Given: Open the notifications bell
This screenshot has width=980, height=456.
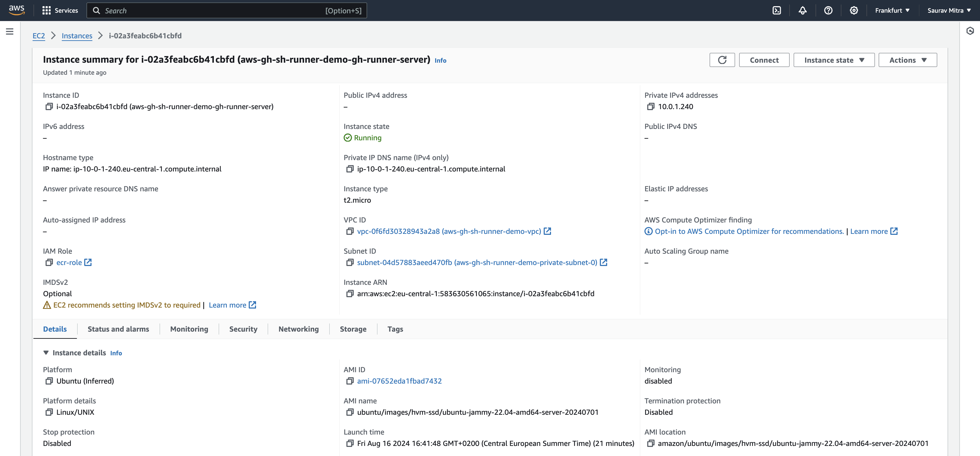Looking at the screenshot, I should pyautogui.click(x=802, y=10).
